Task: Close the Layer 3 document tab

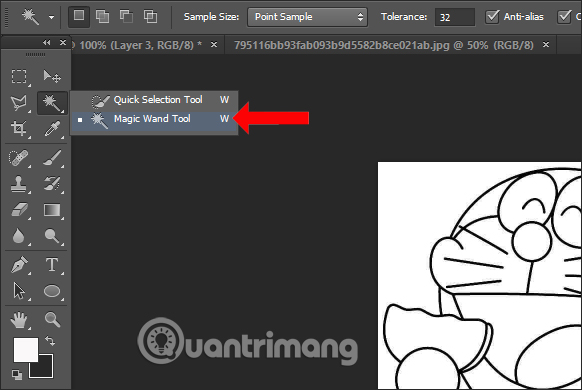Action: [x=214, y=45]
